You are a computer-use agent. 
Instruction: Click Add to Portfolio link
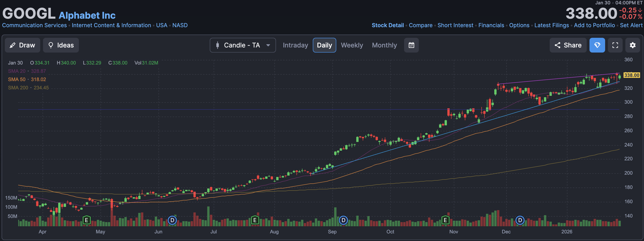[x=594, y=25]
